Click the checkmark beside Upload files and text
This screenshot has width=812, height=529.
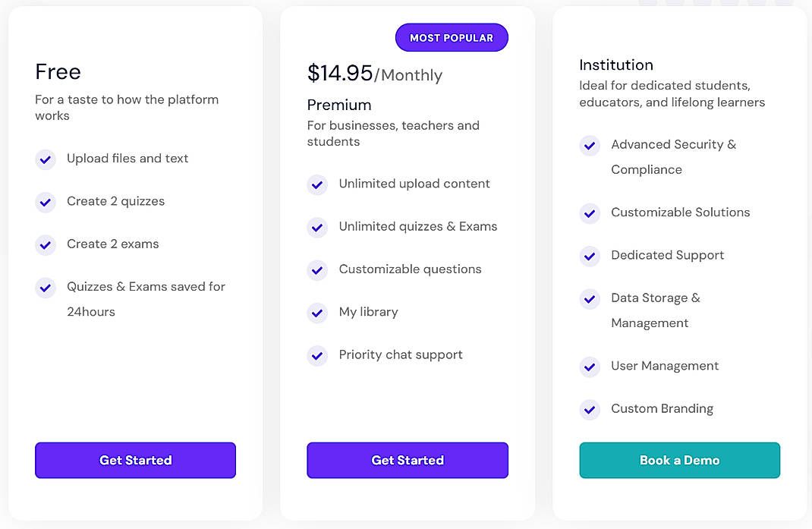(x=46, y=159)
